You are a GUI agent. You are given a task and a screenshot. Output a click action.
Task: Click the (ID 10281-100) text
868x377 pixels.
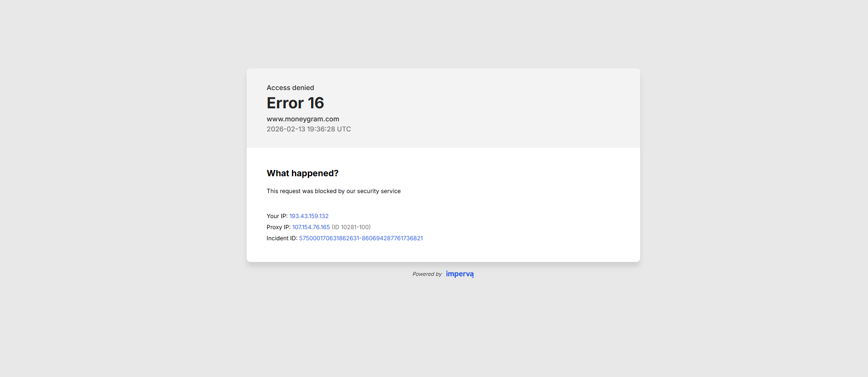[351, 227]
